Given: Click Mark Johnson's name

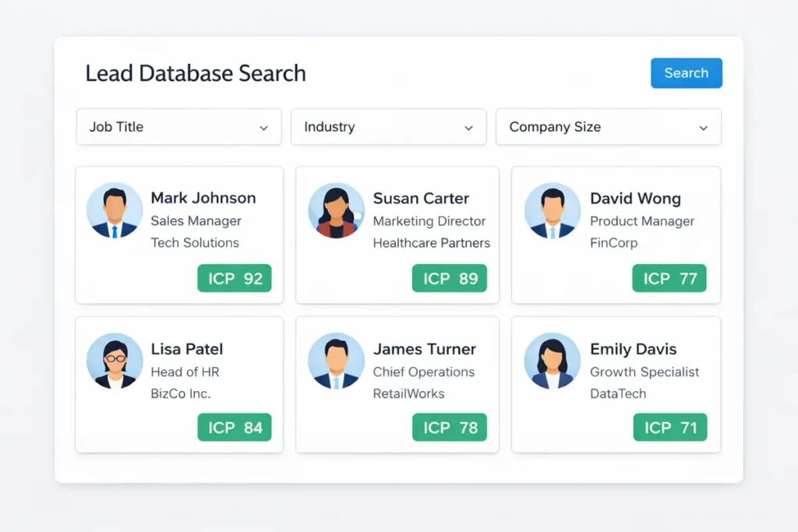Looking at the screenshot, I should (x=203, y=198).
